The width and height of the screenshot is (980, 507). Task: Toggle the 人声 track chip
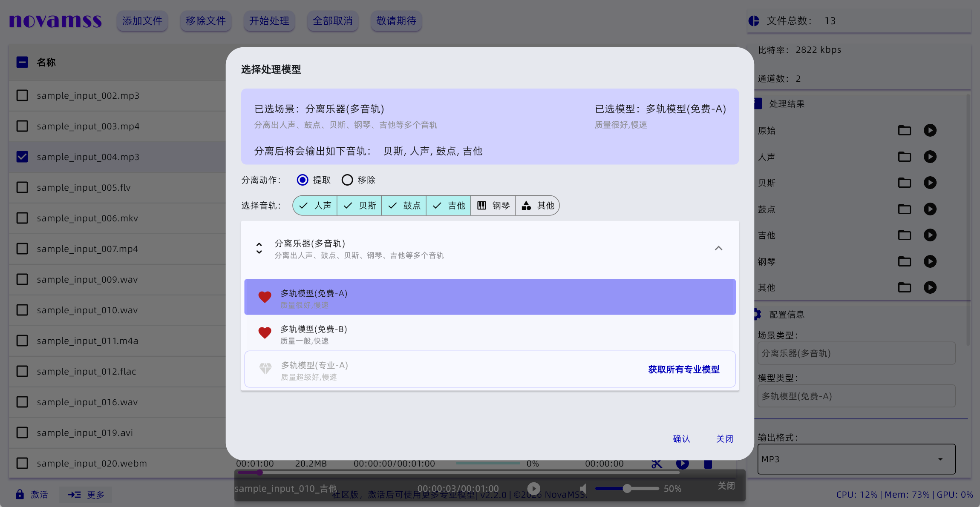click(x=315, y=206)
